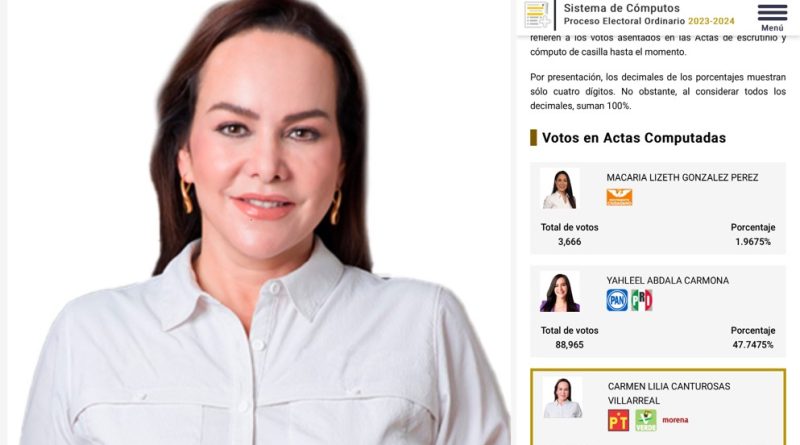Click the morena party logo

click(x=675, y=420)
